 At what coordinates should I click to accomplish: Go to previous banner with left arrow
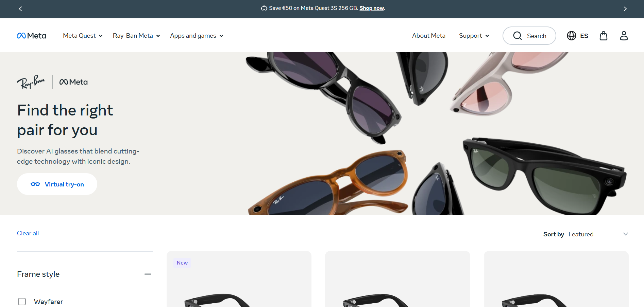[20, 9]
